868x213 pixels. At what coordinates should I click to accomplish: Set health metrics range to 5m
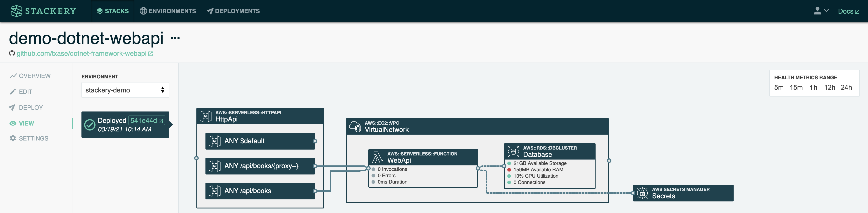(779, 87)
